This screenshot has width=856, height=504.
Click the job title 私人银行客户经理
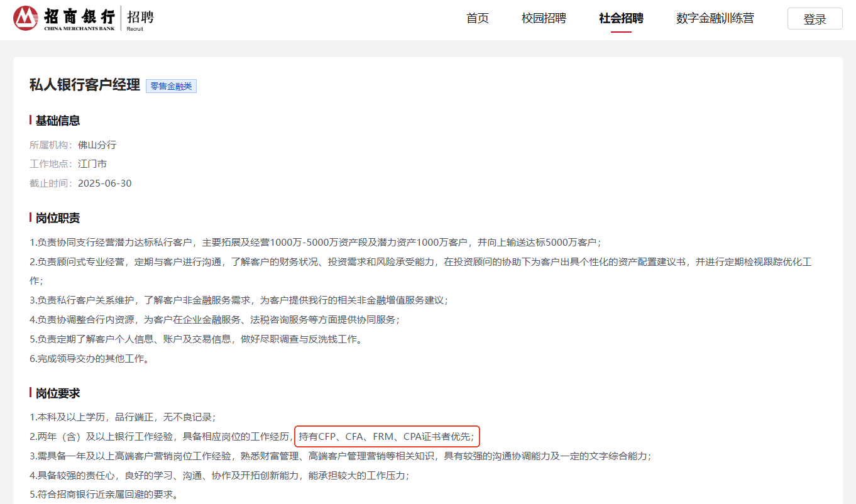point(85,85)
